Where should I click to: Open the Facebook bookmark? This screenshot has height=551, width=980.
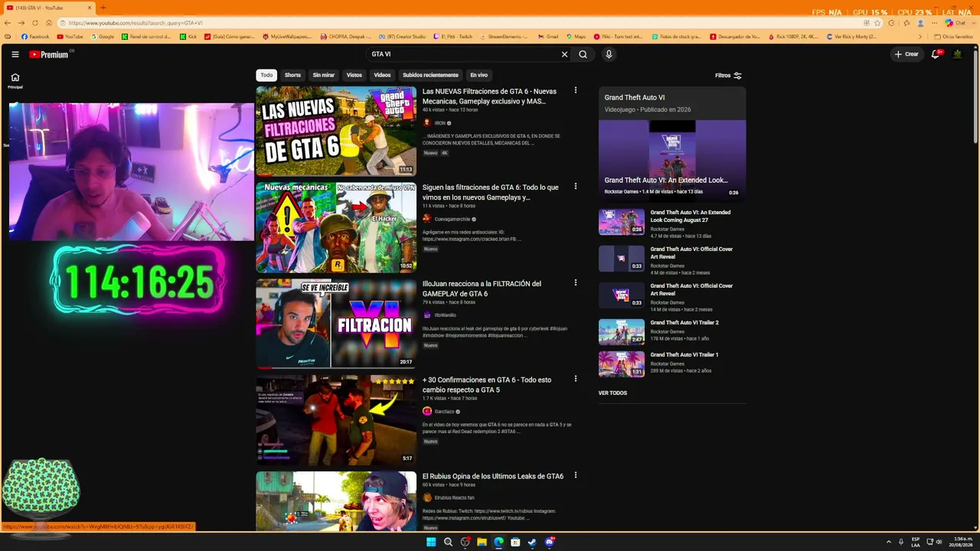coord(35,37)
